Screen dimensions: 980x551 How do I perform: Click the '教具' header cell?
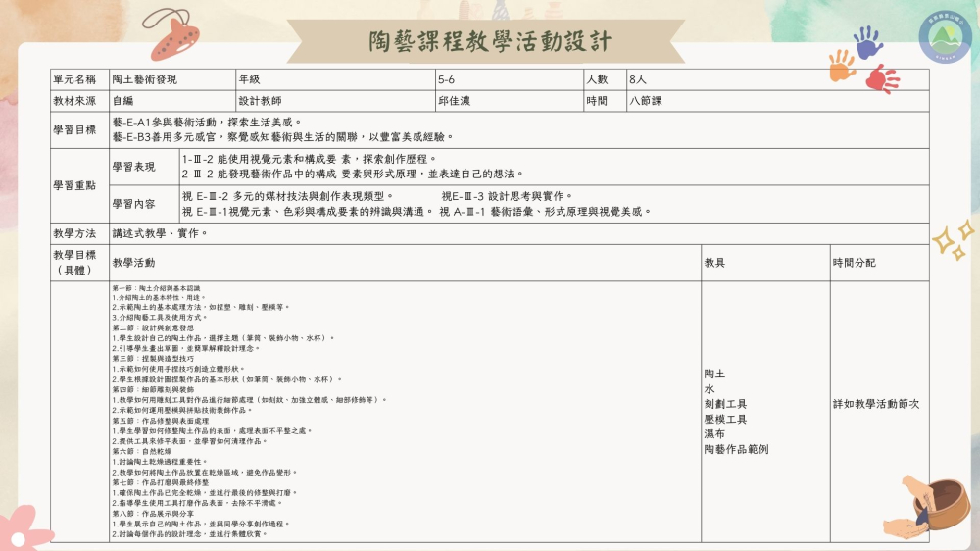[765, 263]
